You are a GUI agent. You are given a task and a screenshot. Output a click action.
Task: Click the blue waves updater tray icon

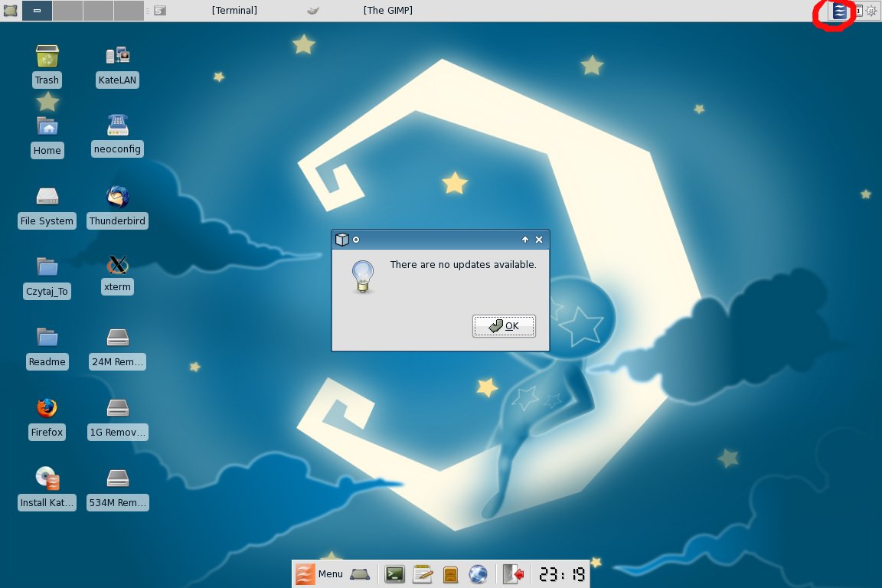(839, 11)
